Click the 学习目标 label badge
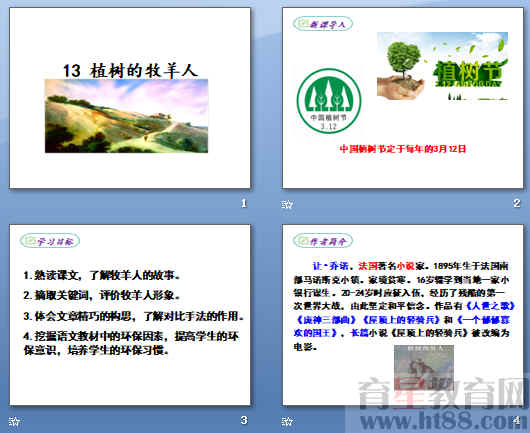 pos(50,241)
